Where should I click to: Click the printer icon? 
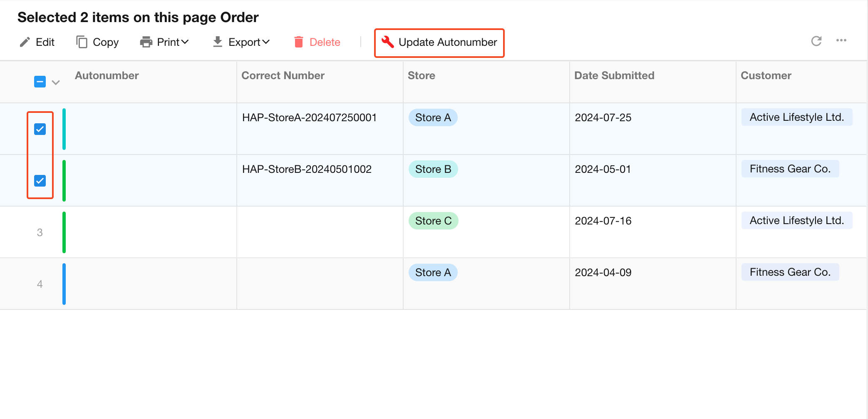pyautogui.click(x=146, y=42)
